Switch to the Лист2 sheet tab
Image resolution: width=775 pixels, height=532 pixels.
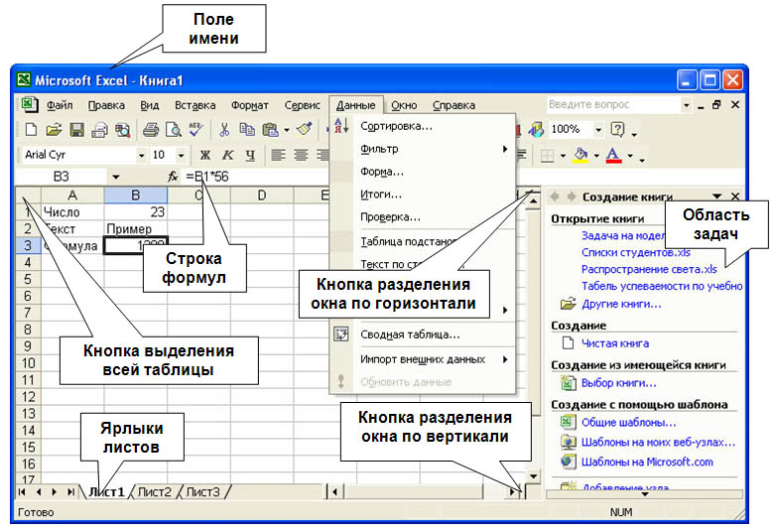[155, 491]
